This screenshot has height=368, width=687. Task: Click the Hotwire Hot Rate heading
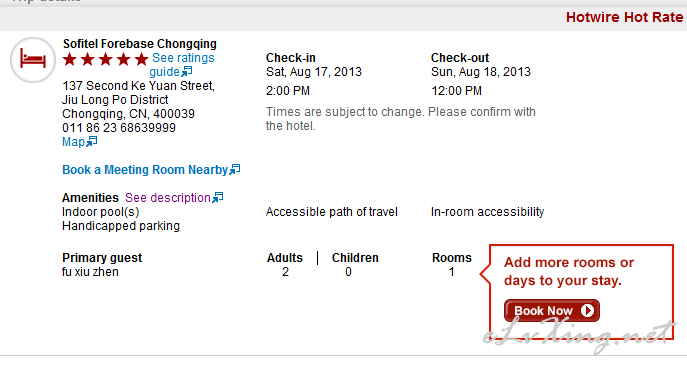(624, 17)
